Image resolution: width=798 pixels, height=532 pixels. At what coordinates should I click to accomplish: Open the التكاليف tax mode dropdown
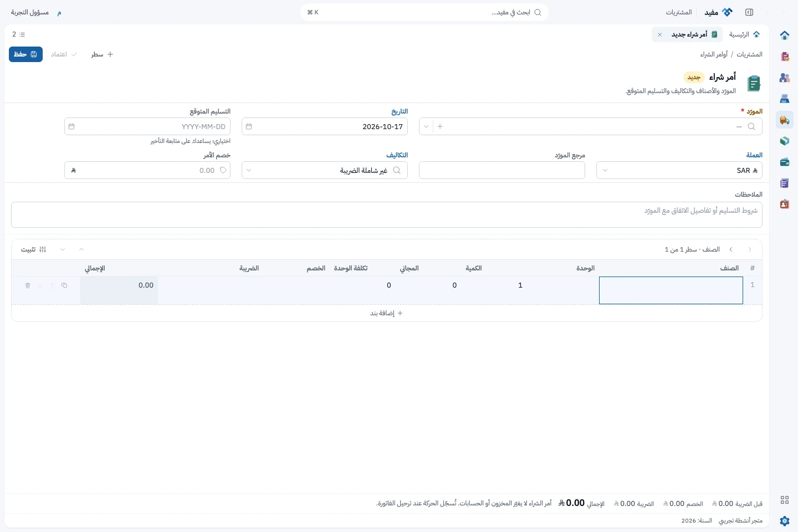pyautogui.click(x=325, y=170)
